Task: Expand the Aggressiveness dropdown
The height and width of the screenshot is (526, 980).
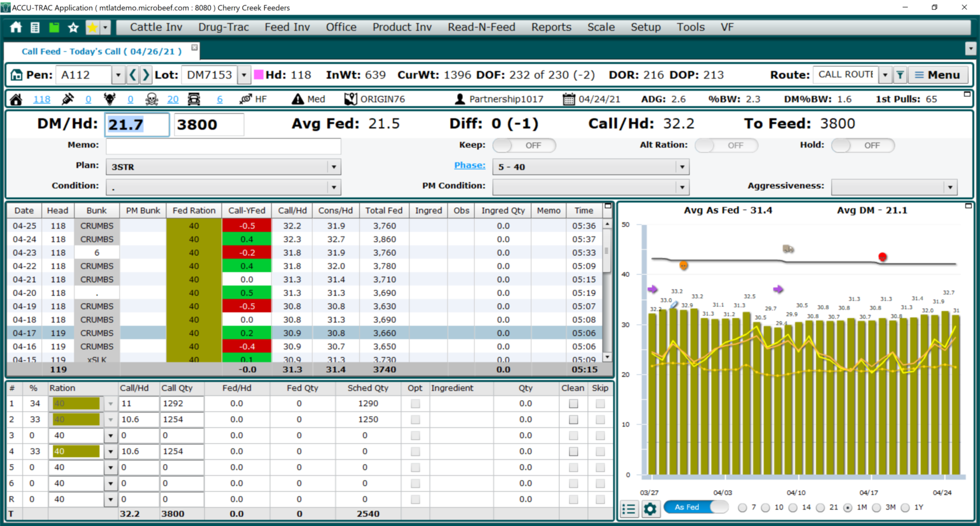Action: [950, 187]
